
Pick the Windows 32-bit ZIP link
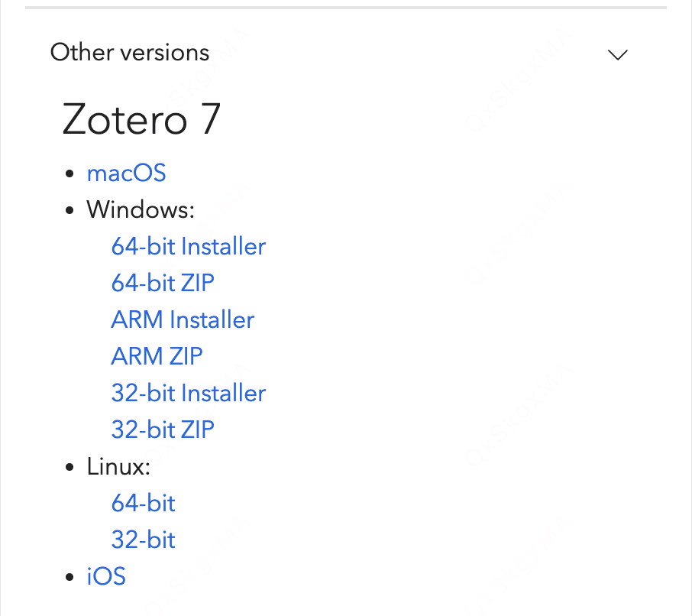(x=163, y=430)
